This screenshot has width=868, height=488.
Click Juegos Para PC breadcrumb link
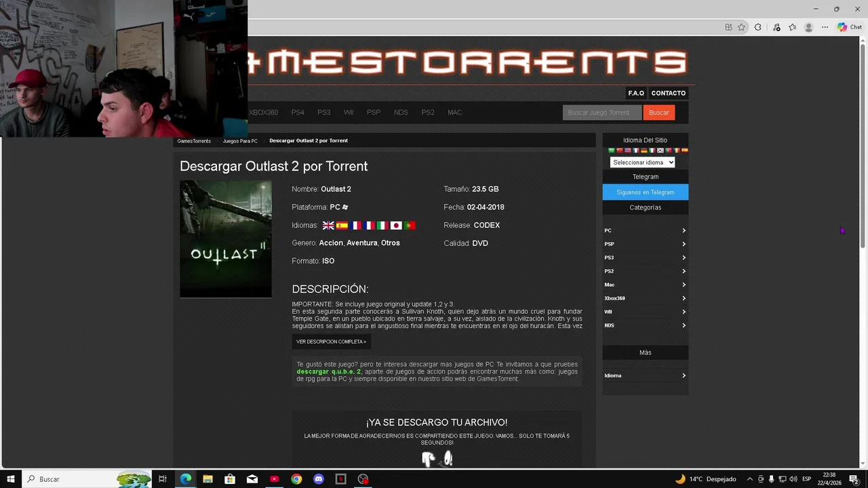click(x=240, y=141)
